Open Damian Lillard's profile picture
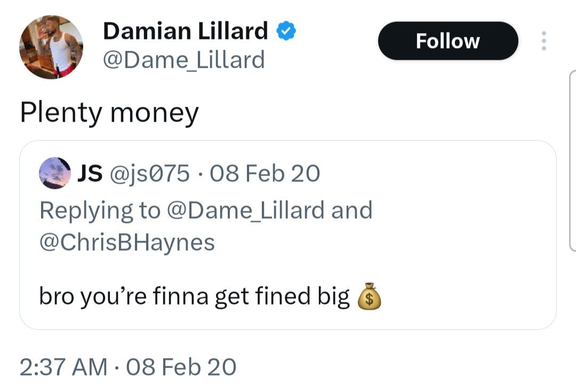The width and height of the screenshot is (576, 392). pyautogui.click(x=51, y=47)
